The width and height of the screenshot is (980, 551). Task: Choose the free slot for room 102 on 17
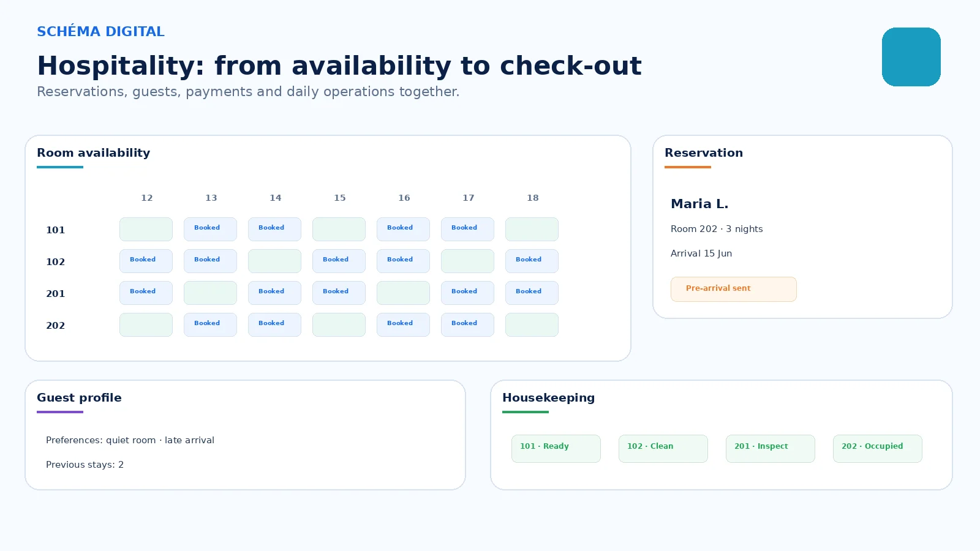coord(467,261)
